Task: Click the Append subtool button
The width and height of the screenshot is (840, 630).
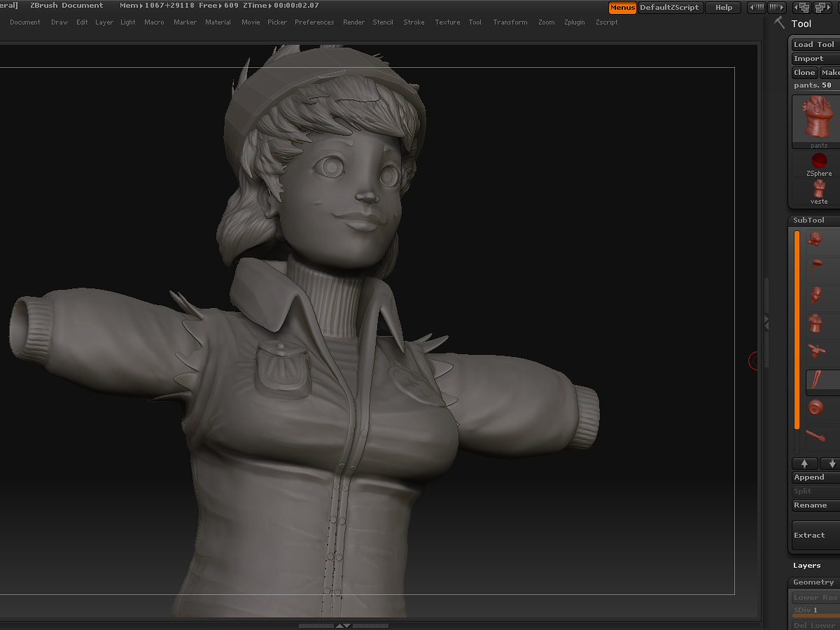Action: (815, 477)
